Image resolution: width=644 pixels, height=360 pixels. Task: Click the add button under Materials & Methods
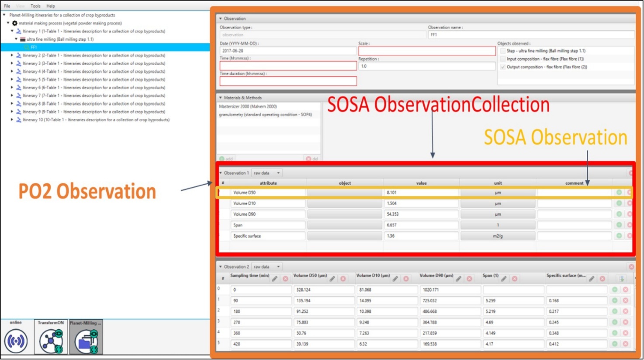pyautogui.click(x=226, y=159)
